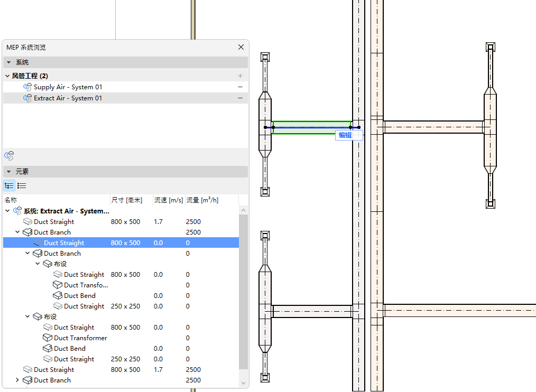Click the system fan icon below the systems list
Viewport: 536px width, 392px height.
tap(9, 156)
